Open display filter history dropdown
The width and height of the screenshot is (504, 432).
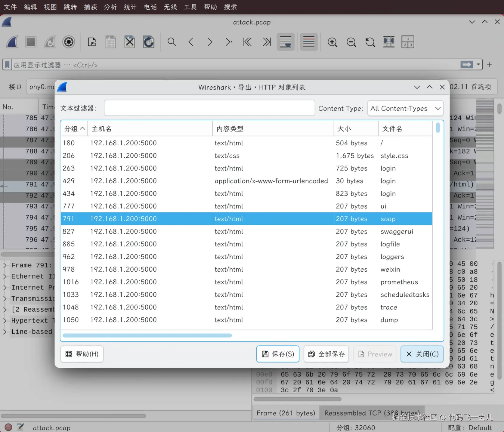pyautogui.click(x=478, y=64)
